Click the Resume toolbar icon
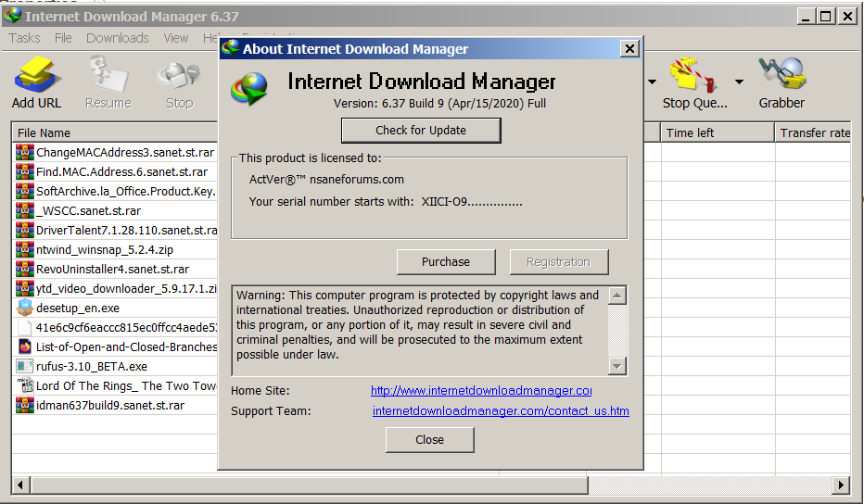Viewport: 864px width, 504px height. click(108, 74)
